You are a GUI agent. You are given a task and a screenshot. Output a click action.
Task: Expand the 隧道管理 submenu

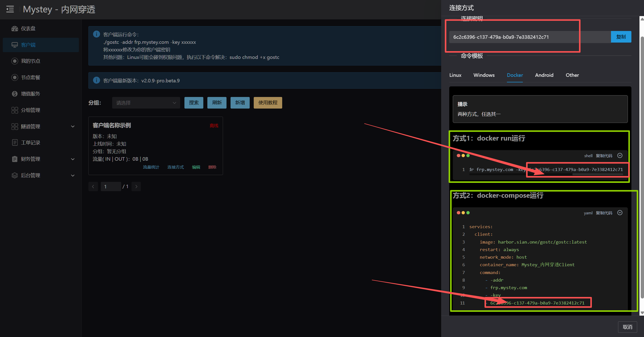73,126
